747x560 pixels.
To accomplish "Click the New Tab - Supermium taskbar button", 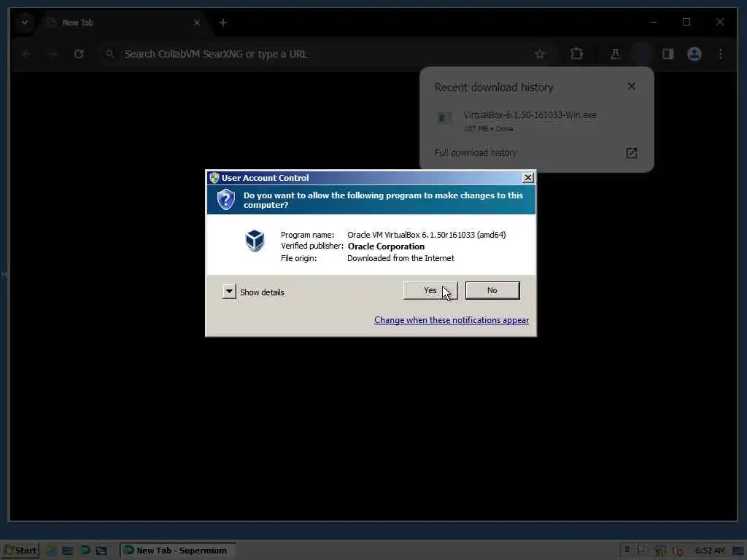I will [177, 551].
